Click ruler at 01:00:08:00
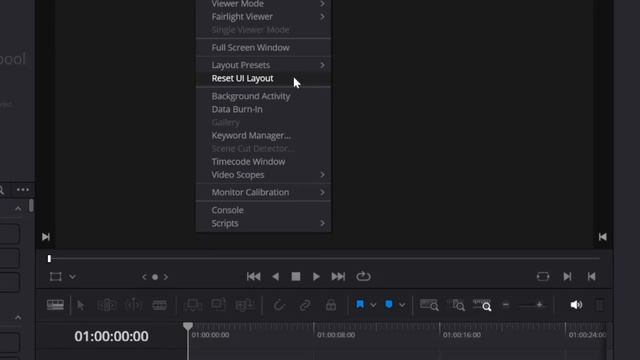Viewport: 640px width, 360px height. (336, 335)
